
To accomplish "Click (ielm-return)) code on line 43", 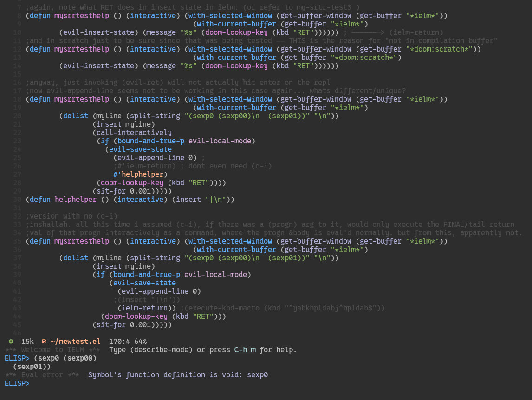I will [147, 308].
